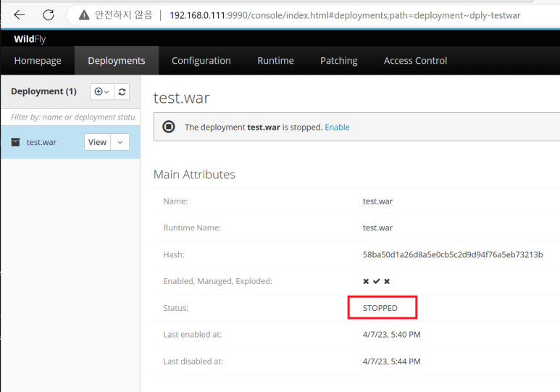Select the hash value 58ba50d1a26d...
This screenshot has height=392, width=560.
453,254
